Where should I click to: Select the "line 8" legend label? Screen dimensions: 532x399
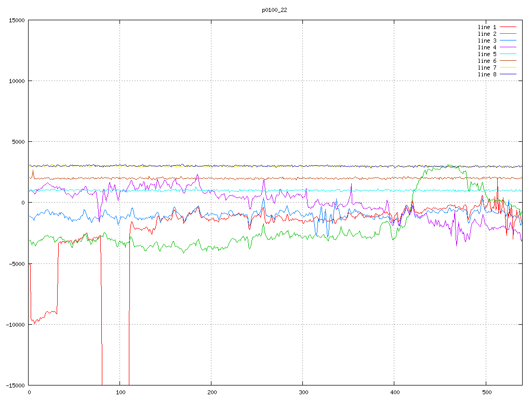(487, 74)
